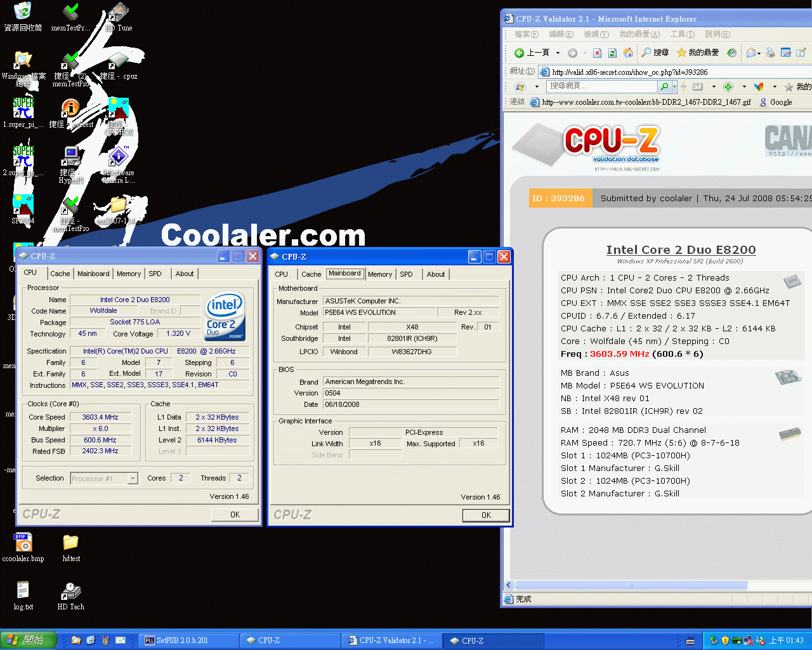Open log.txt on the desktop
Viewport: 812px width, 650px height.
click(x=23, y=590)
